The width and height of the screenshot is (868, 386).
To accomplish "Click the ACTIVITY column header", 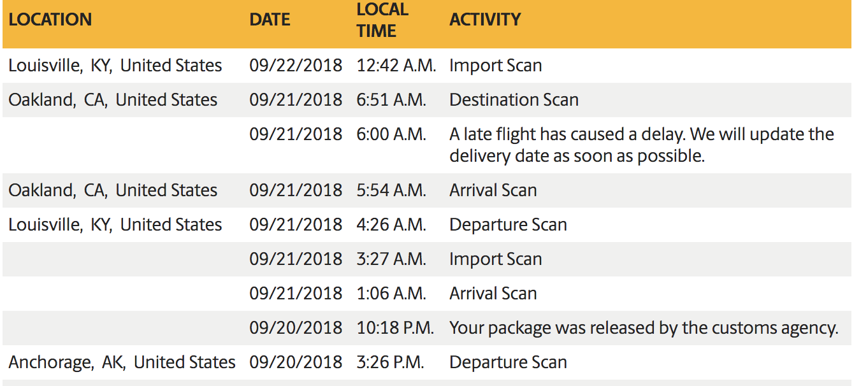I will [485, 20].
